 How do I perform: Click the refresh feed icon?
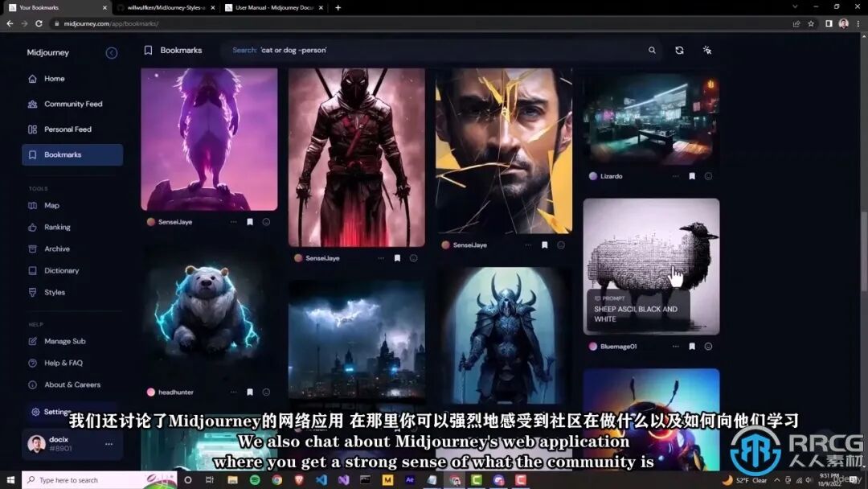tap(679, 50)
